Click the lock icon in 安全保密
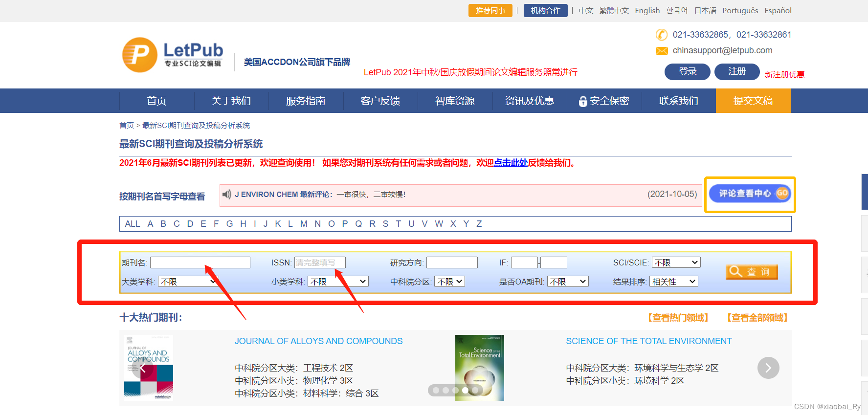This screenshot has height=415, width=868. click(x=583, y=101)
